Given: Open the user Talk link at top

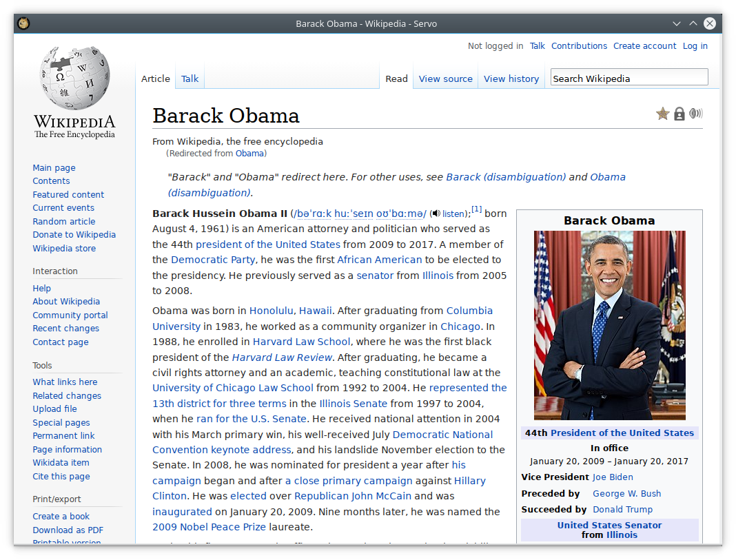Looking at the screenshot, I should click(x=537, y=46).
